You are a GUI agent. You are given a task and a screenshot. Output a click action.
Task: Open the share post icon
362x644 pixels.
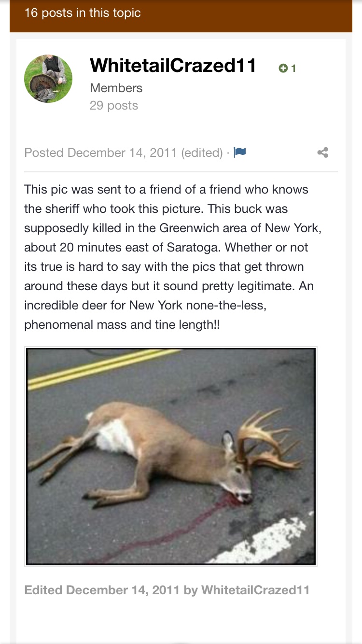323,153
